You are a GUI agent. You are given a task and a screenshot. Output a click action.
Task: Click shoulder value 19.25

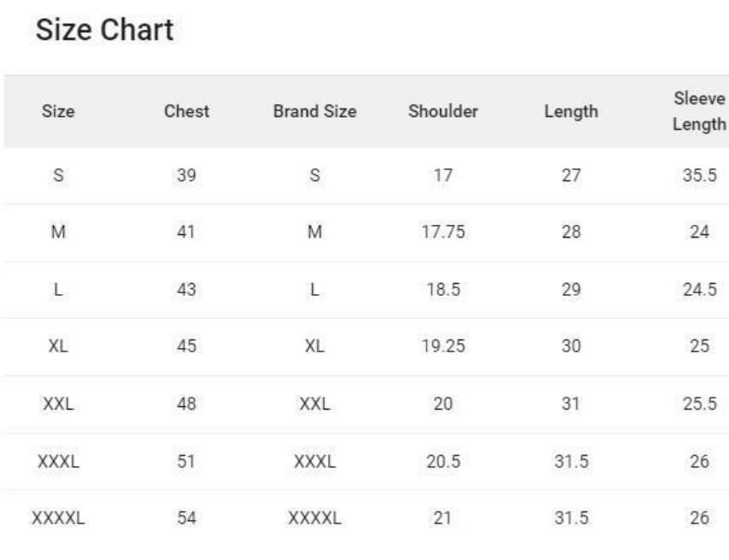tap(443, 347)
